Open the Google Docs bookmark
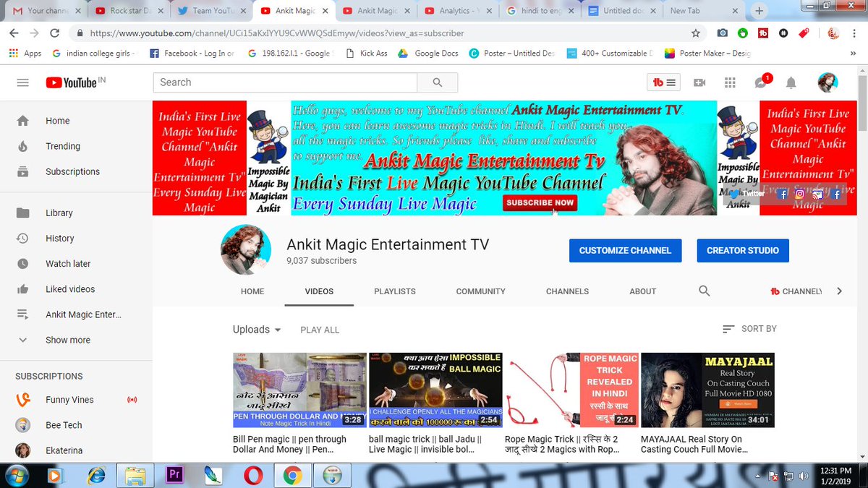Image resolution: width=868 pixels, height=488 pixels. pos(428,53)
